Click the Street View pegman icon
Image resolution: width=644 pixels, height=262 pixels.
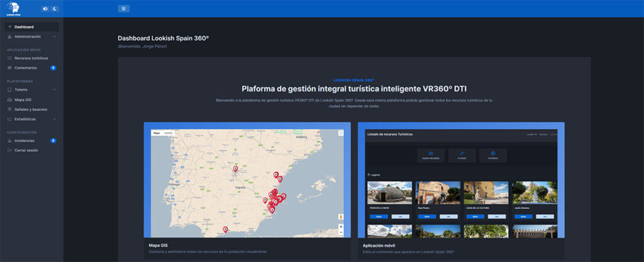341,217
